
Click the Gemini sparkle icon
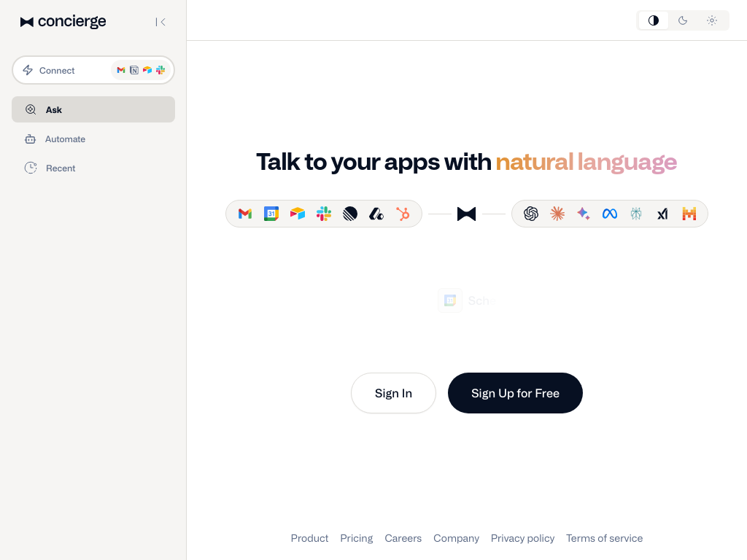[x=584, y=214]
